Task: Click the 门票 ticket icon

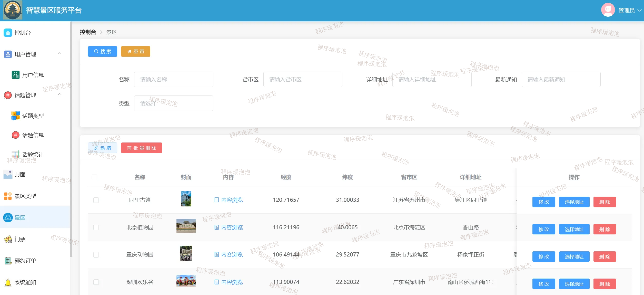Action: coord(8,239)
